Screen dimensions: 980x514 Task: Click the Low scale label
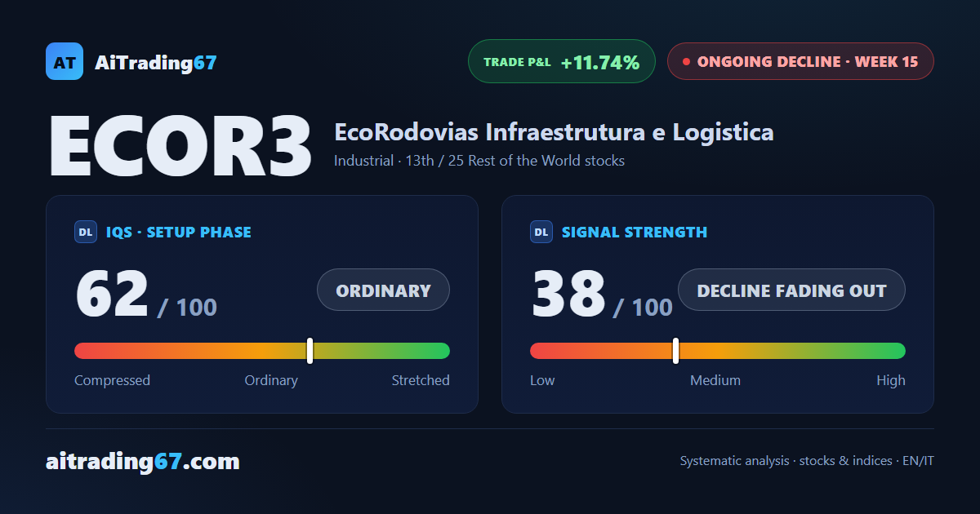[x=542, y=380]
